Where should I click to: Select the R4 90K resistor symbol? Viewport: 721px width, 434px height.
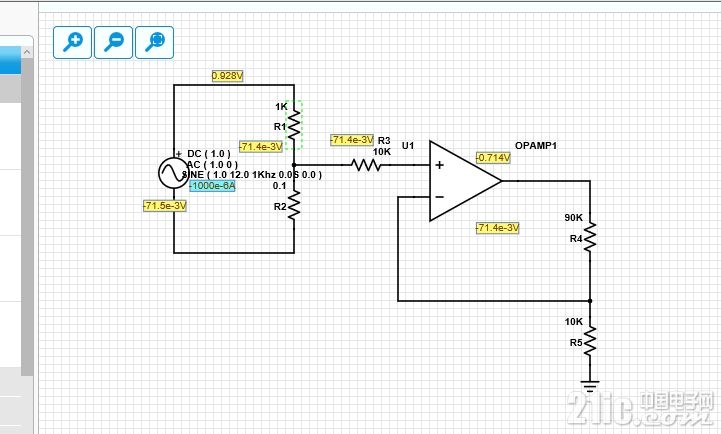pyautogui.click(x=590, y=238)
